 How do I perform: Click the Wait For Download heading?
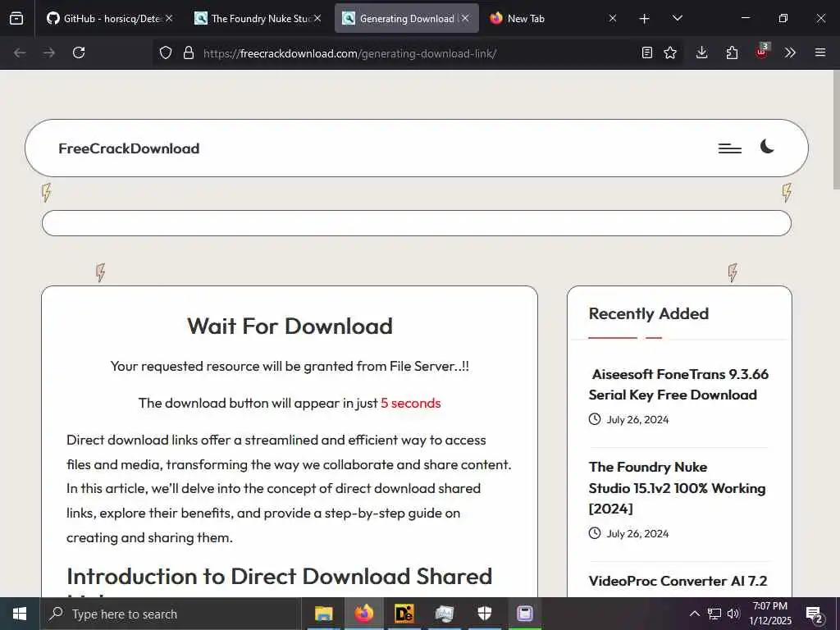tap(290, 326)
